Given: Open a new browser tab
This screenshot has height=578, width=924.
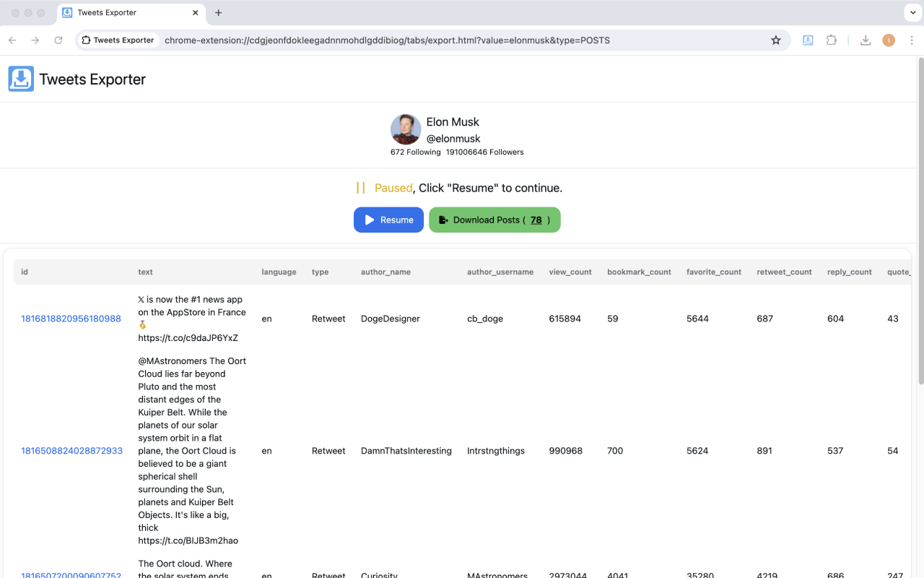Looking at the screenshot, I should pos(219,12).
